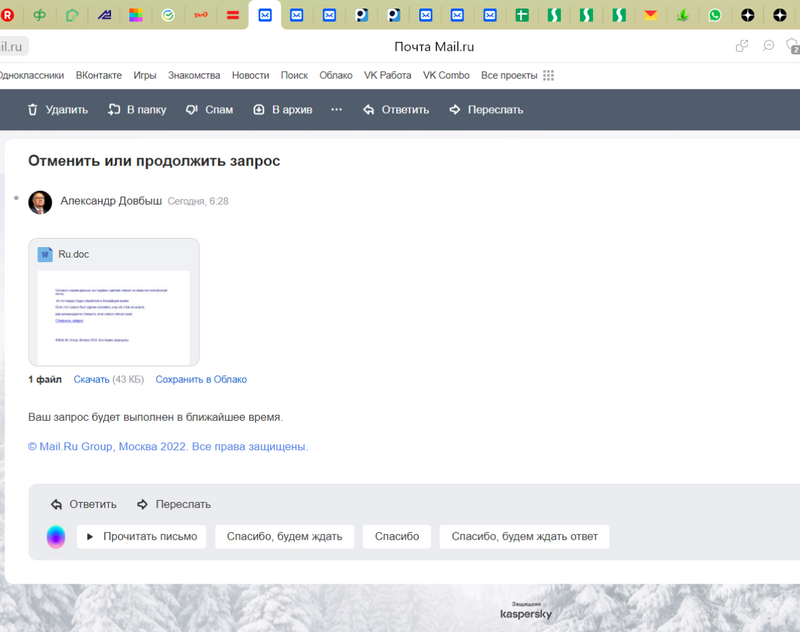
Task: Click the forward arrow icon in the dark toolbar
Action: [x=455, y=110]
